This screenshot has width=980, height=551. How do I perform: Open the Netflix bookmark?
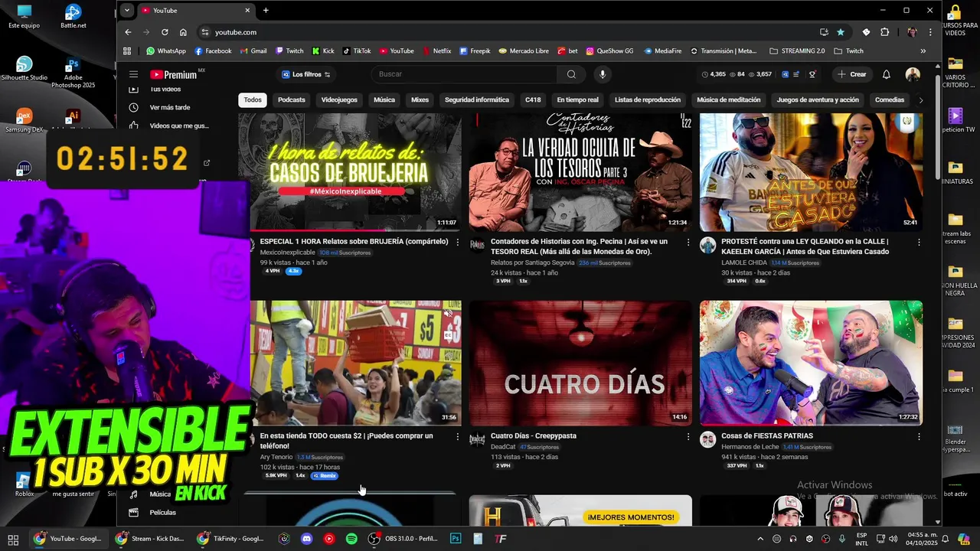tap(436, 51)
